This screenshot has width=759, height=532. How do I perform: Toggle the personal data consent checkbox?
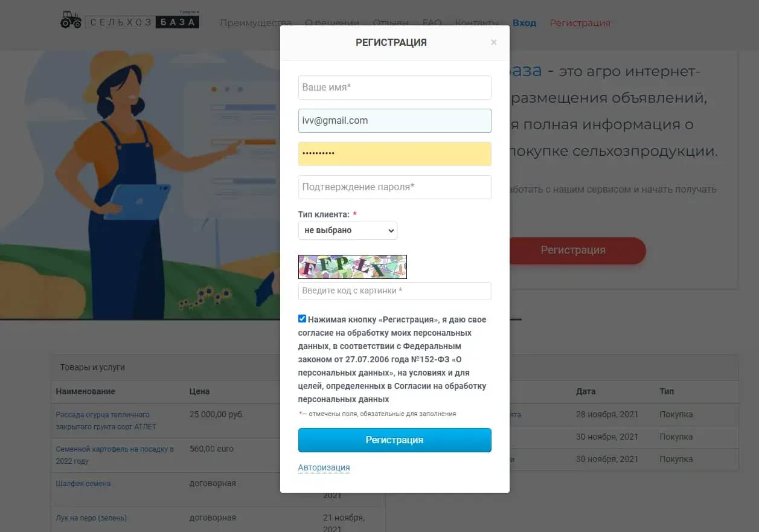303,319
